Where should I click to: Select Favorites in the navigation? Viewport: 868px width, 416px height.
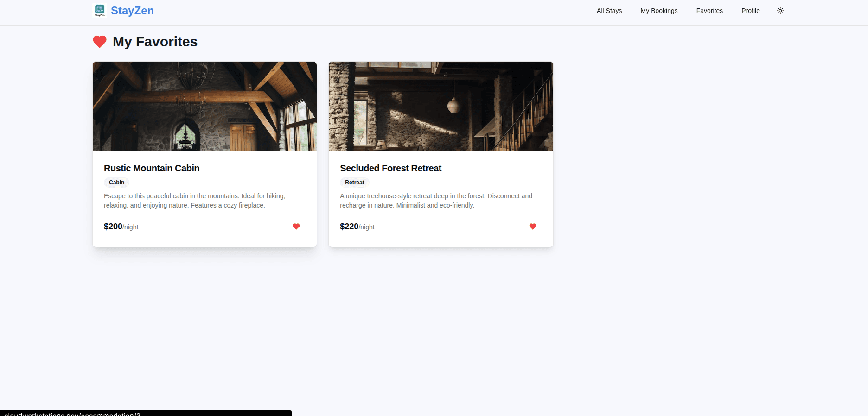[x=709, y=11]
